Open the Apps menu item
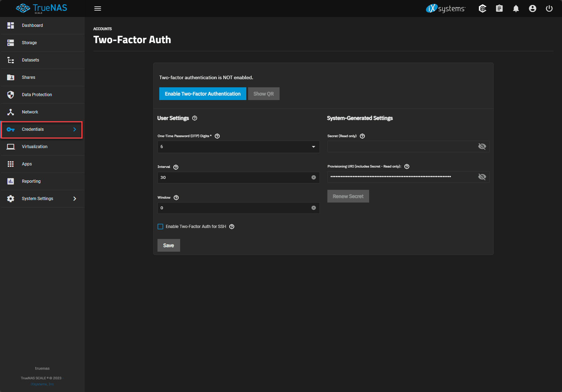The image size is (562, 392). coord(42,164)
